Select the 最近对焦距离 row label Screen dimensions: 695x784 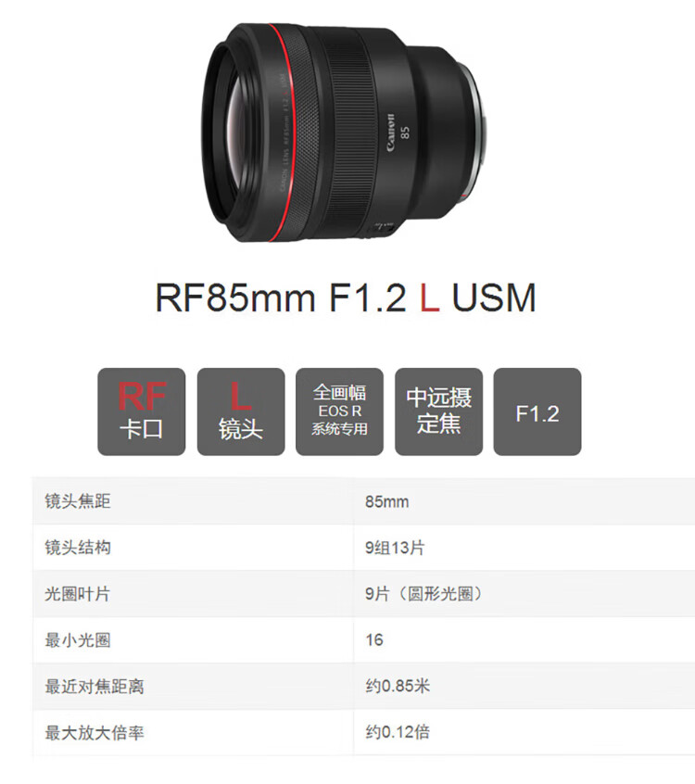coord(95,687)
